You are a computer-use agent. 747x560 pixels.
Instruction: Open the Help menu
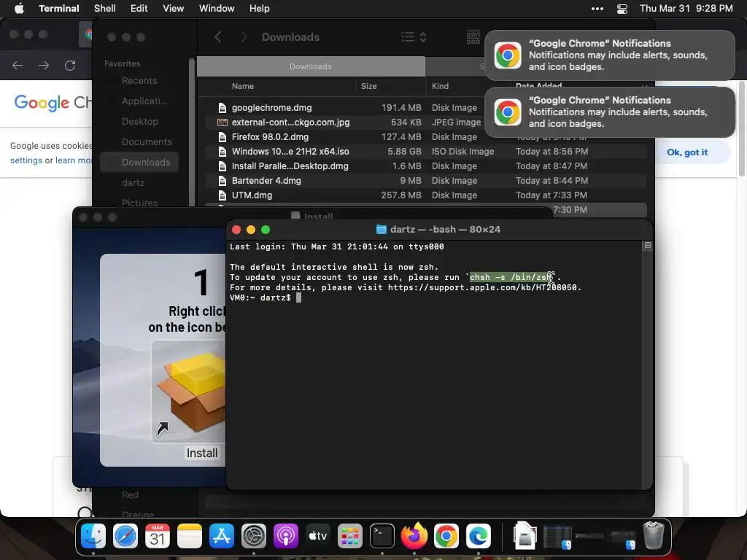point(259,8)
